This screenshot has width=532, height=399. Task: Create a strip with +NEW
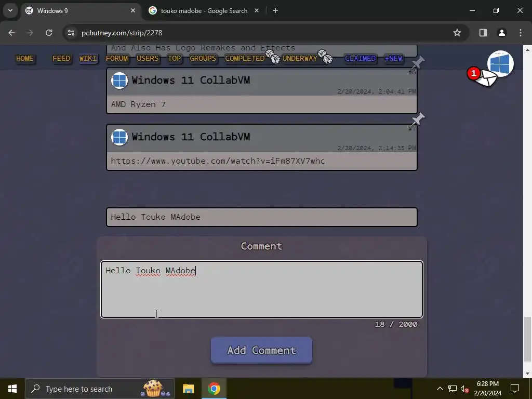(x=394, y=58)
